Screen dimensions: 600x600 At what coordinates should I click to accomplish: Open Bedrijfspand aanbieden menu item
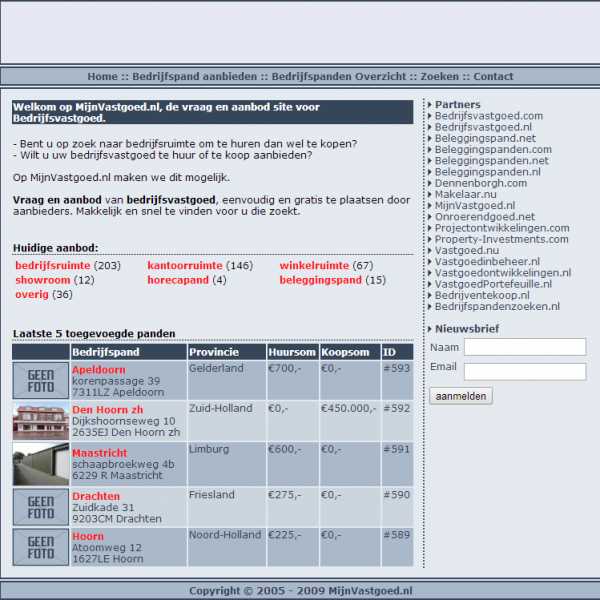tap(195, 76)
